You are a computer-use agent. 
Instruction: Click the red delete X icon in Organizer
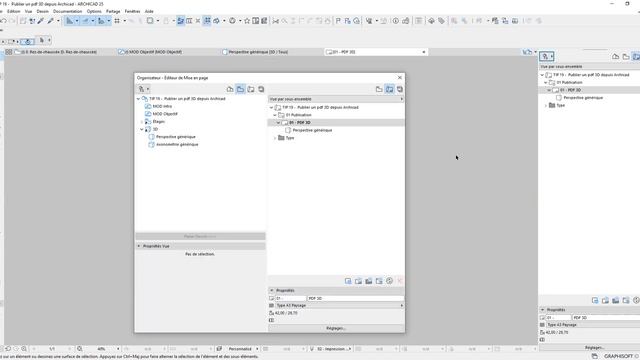[400, 281]
